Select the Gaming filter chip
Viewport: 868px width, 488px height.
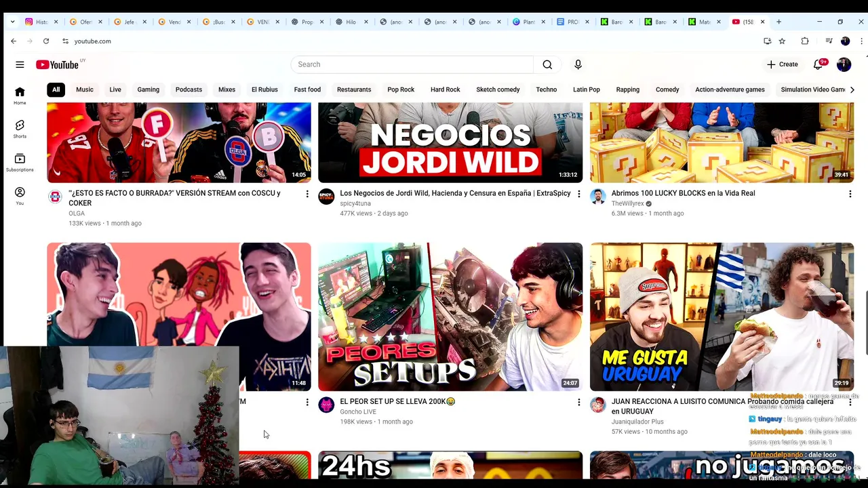click(x=148, y=89)
